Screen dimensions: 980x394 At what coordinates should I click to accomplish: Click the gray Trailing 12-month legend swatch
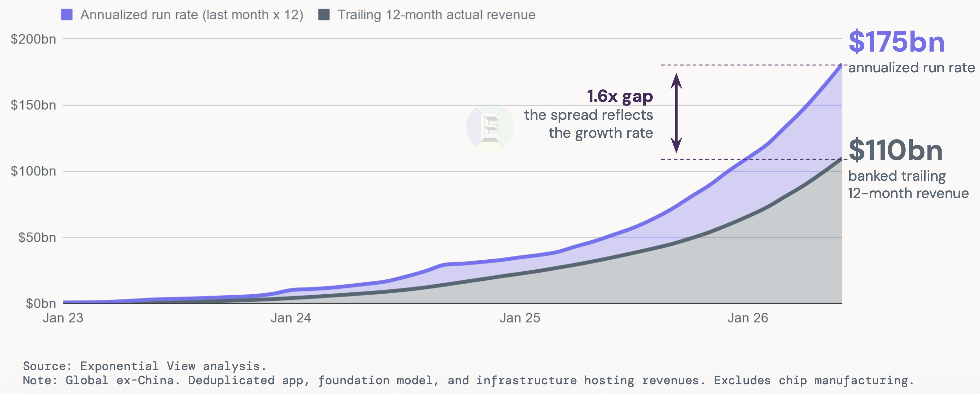324,15
